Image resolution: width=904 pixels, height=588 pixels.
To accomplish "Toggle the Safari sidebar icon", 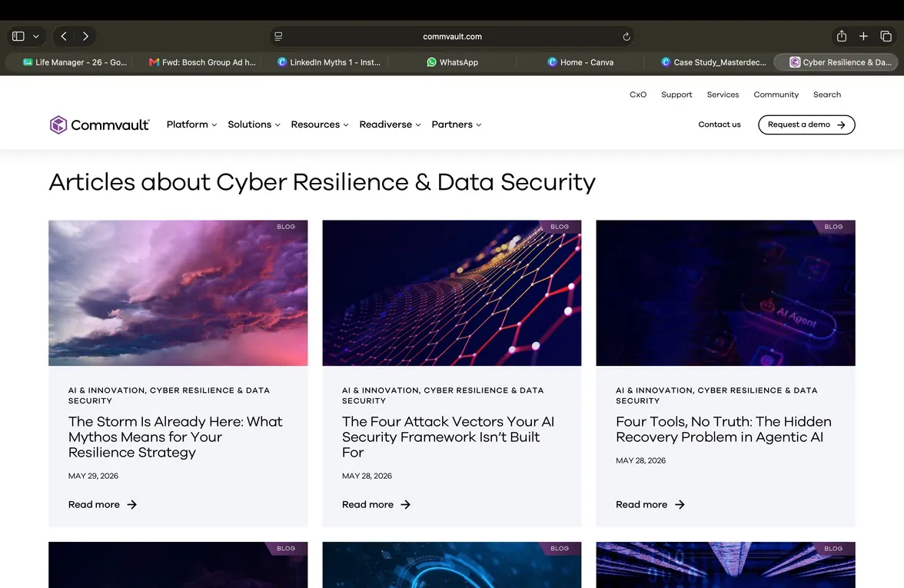I will (x=18, y=36).
